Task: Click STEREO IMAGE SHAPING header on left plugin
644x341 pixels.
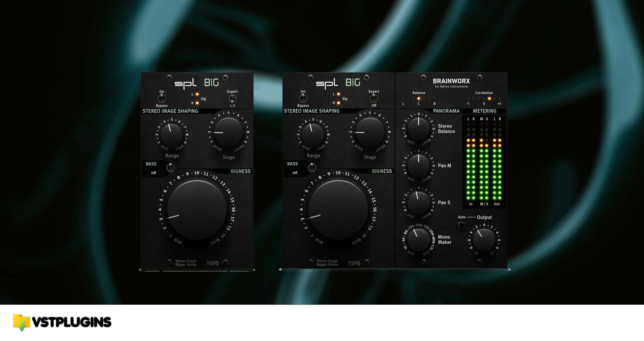Action: pos(170,111)
